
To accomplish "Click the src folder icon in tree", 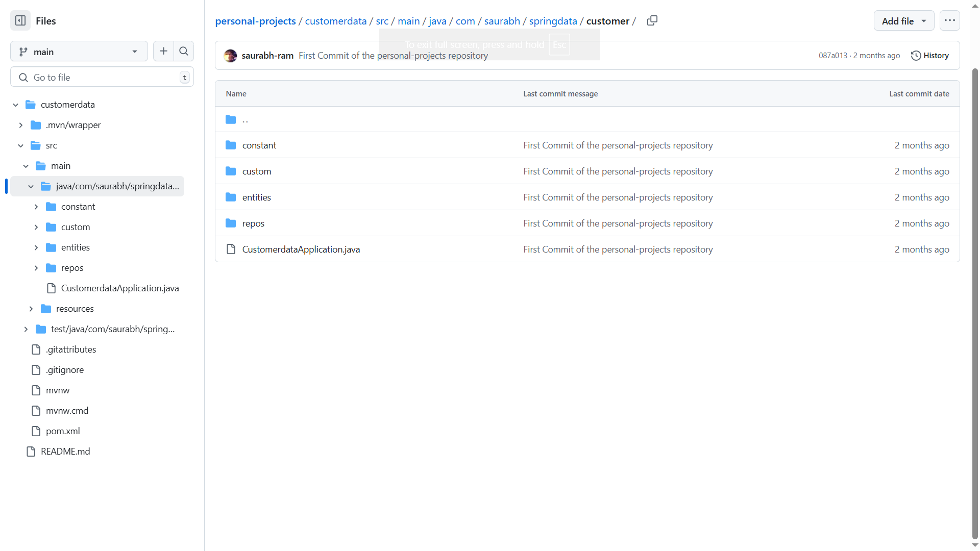I will [x=36, y=145].
